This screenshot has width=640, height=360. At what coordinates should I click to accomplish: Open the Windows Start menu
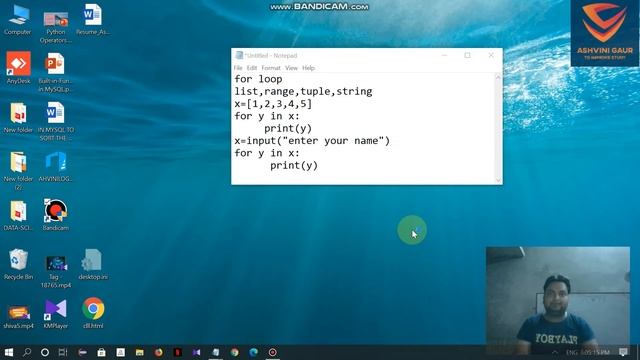pyautogui.click(x=9, y=352)
